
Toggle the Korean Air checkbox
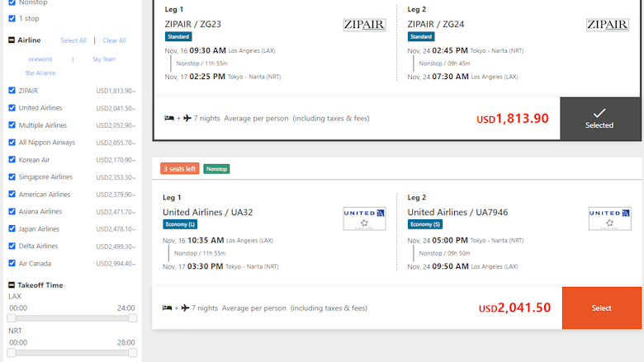click(x=12, y=159)
